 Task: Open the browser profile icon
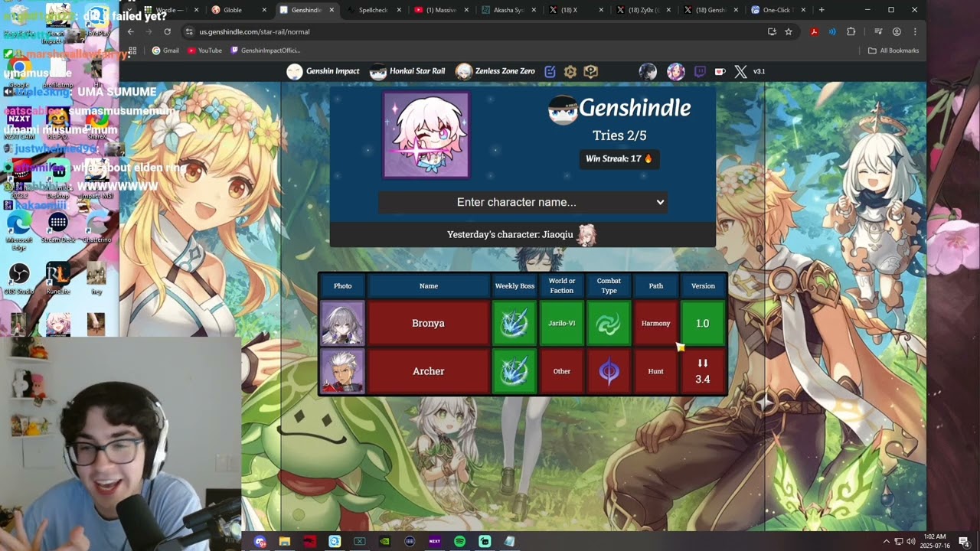(897, 31)
